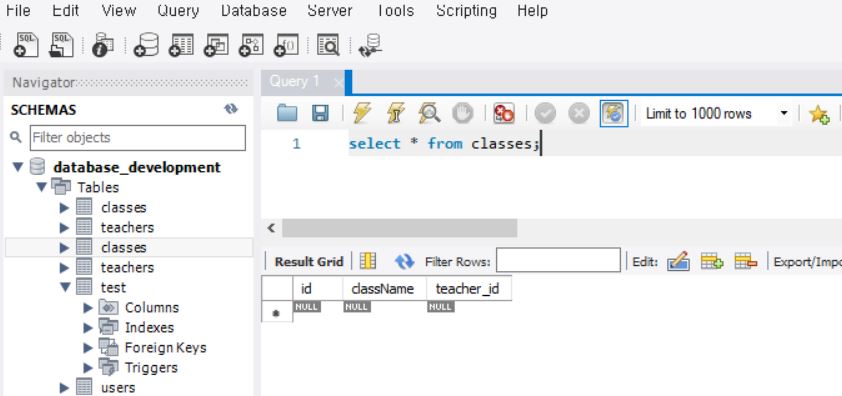Open the Query menu
The height and width of the screenshot is (396, 842).
click(178, 10)
